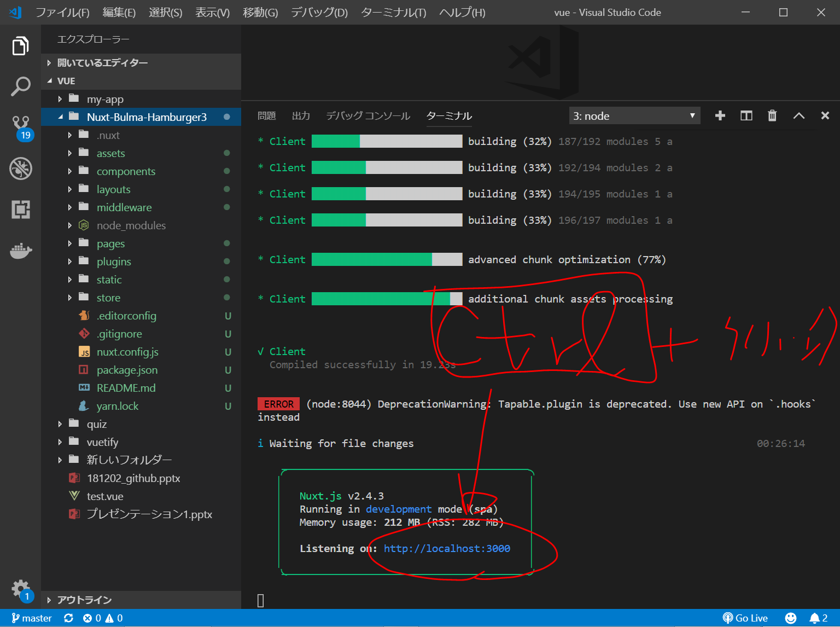This screenshot has width=840, height=627.
Task: Click Go Live in status bar
Action: tap(745, 618)
